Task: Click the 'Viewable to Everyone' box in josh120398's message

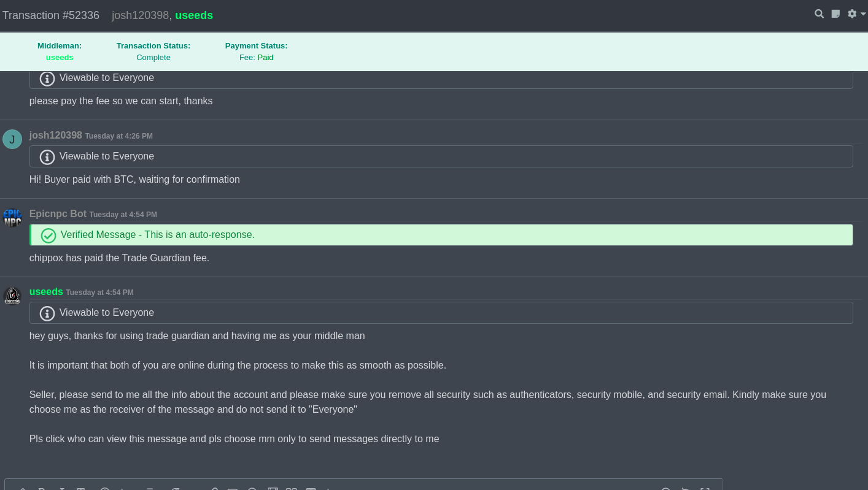Action: [x=441, y=156]
